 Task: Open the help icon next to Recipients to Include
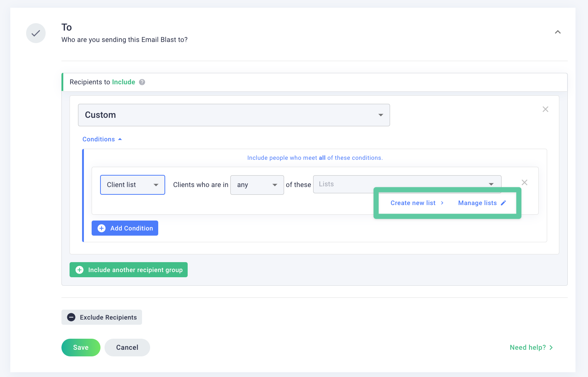click(x=142, y=82)
